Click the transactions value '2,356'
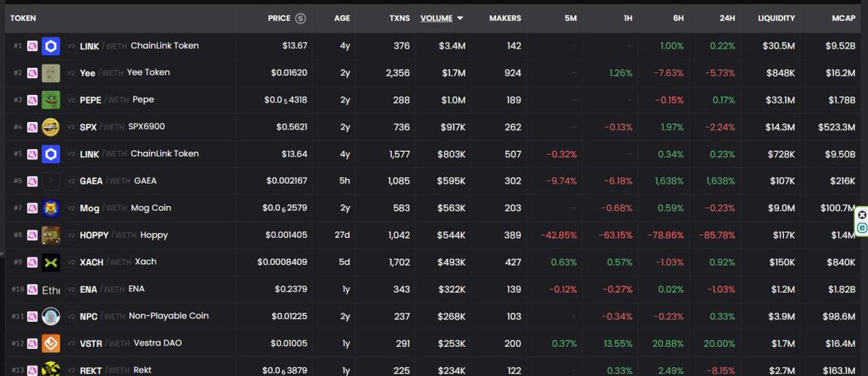Image resolution: width=868 pixels, height=376 pixels. tap(398, 73)
